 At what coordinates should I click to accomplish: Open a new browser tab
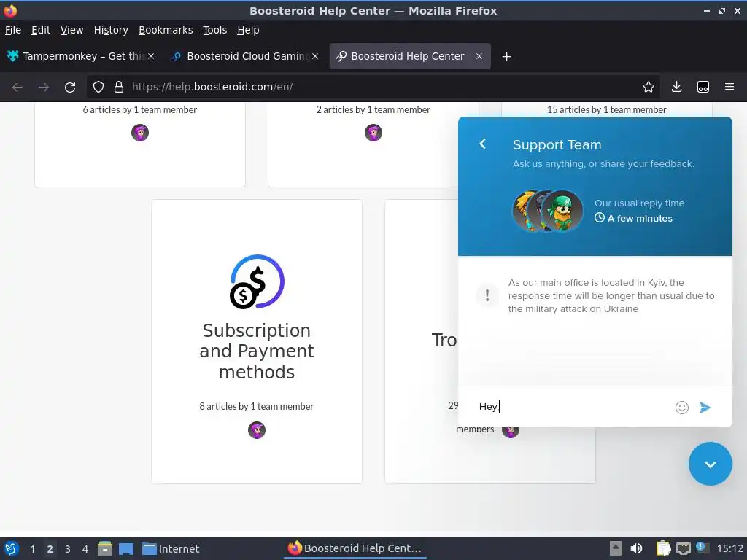[506, 57]
